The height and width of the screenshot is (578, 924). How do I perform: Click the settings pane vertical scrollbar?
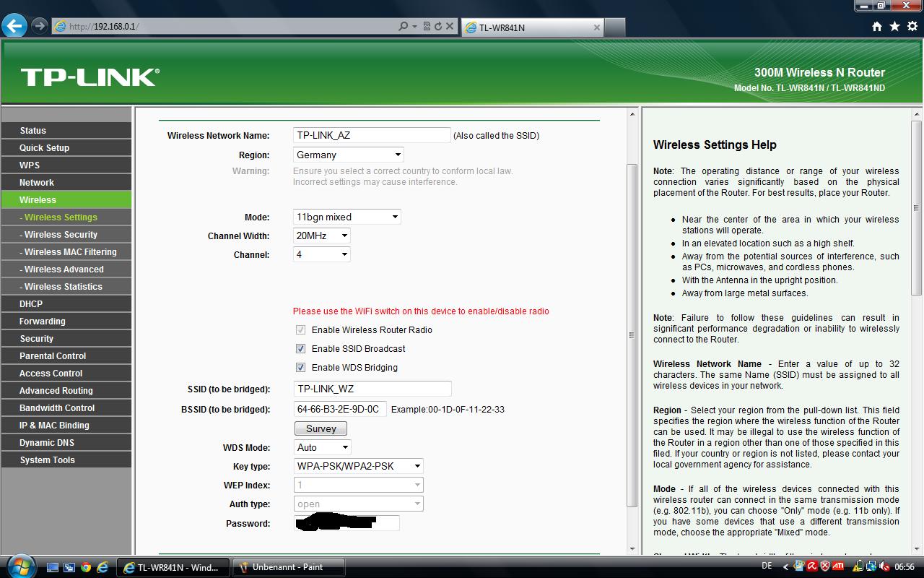point(632,335)
